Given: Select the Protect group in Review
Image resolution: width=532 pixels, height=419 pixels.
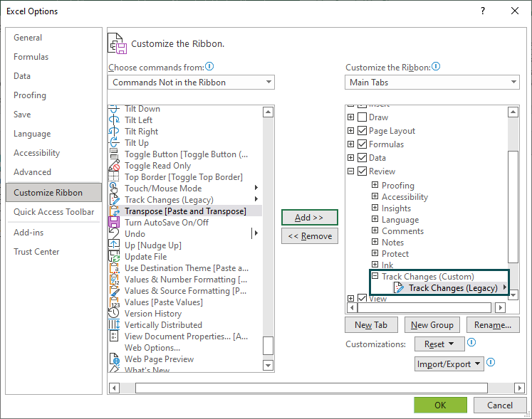Looking at the screenshot, I should click(x=395, y=253).
